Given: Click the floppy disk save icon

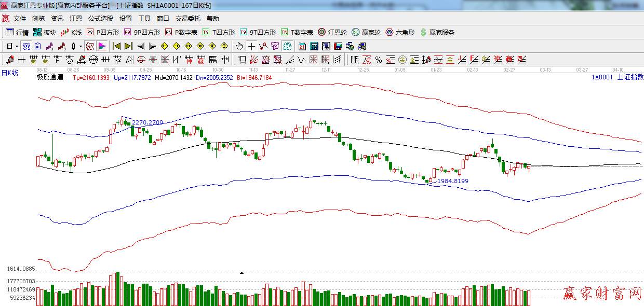Looking at the screenshot, I should 338,46.
